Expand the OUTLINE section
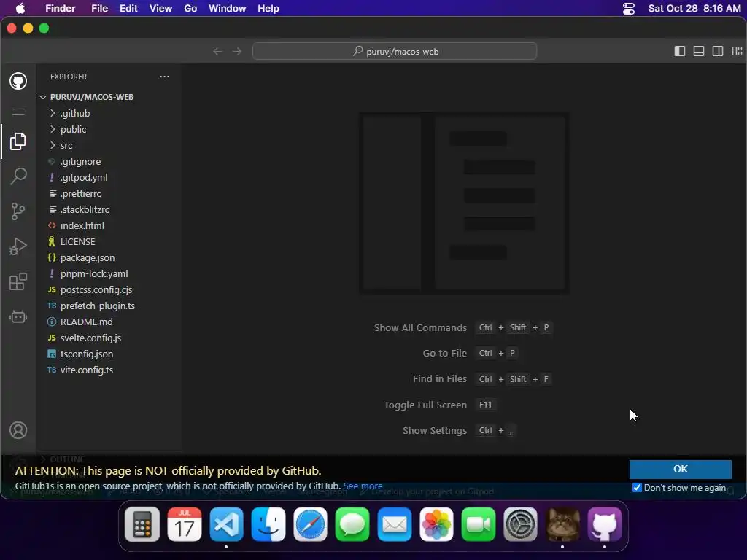Viewport: 747px width, 560px height. [x=108, y=459]
